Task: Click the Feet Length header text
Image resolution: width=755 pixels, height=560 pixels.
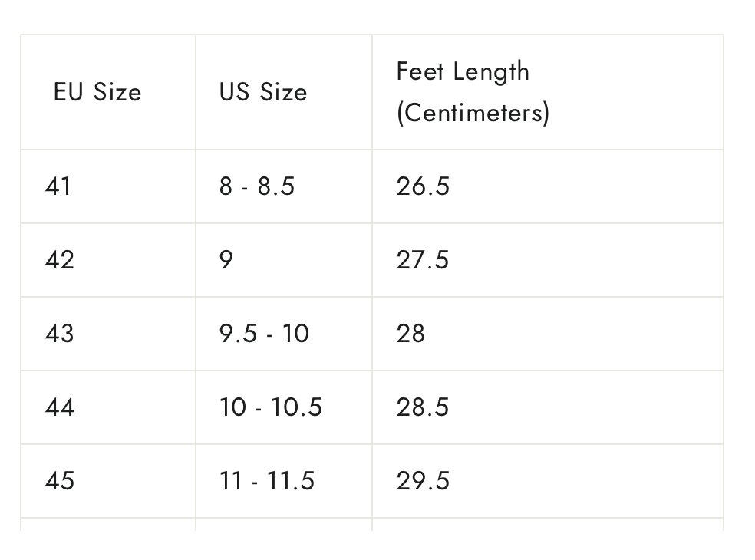Action: (463, 71)
